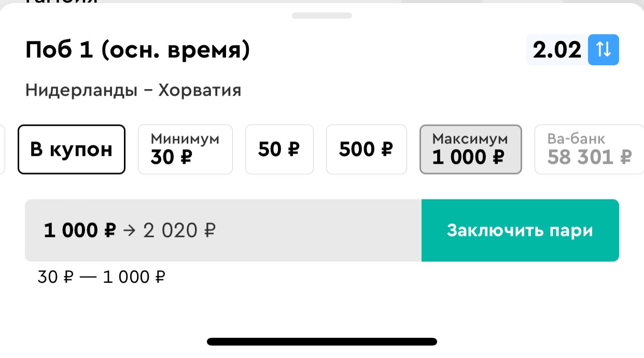Click the Поб 1 (осн. время) title
The height and width of the screenshot is (358, 644).
coord(137,50)
